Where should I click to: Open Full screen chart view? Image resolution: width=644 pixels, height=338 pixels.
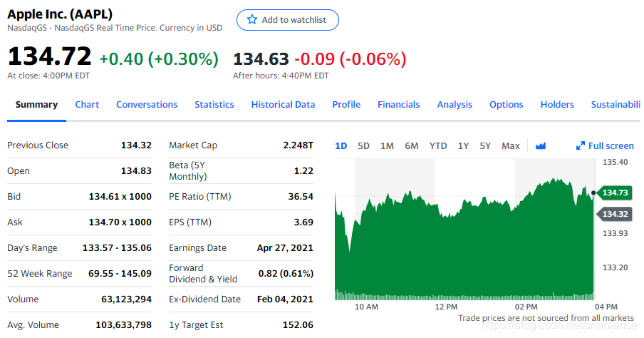[x=605, y=146]
